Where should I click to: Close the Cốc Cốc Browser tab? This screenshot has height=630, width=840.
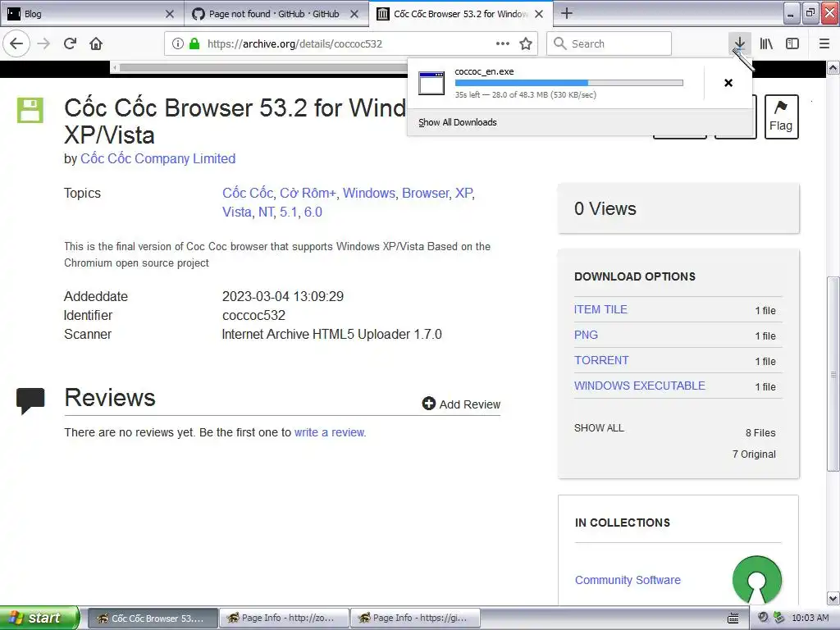(539, 14)
